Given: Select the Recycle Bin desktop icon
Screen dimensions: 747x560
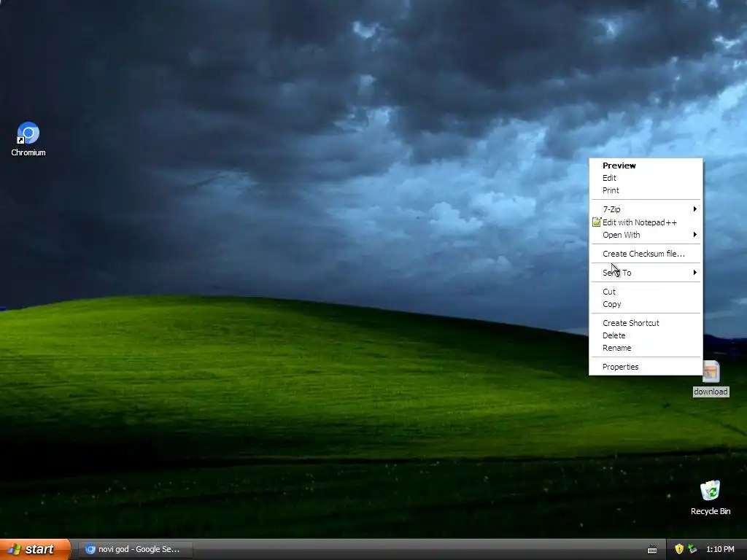Looking at the screenshot, I should [711, 491].
